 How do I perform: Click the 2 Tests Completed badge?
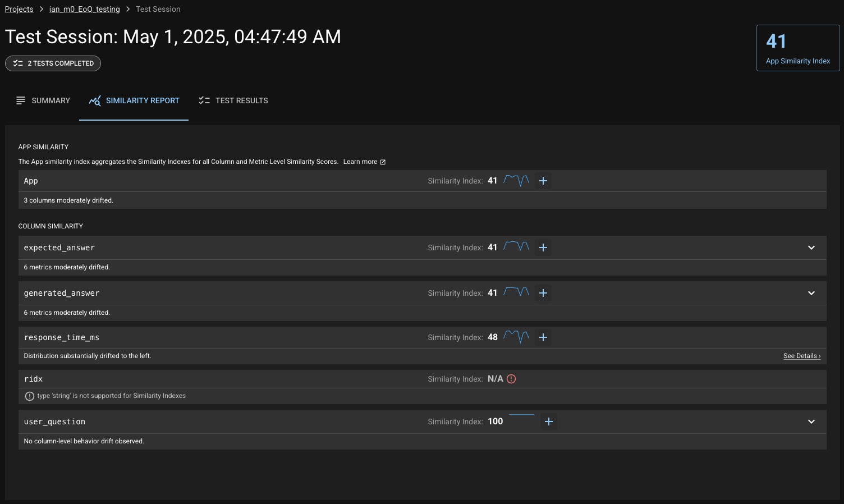[53, 63]
